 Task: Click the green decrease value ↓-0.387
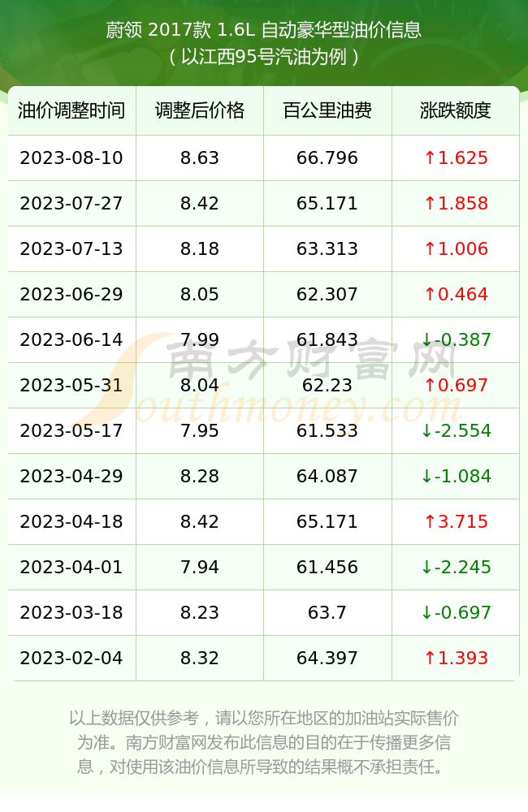(x=456, y=340)
